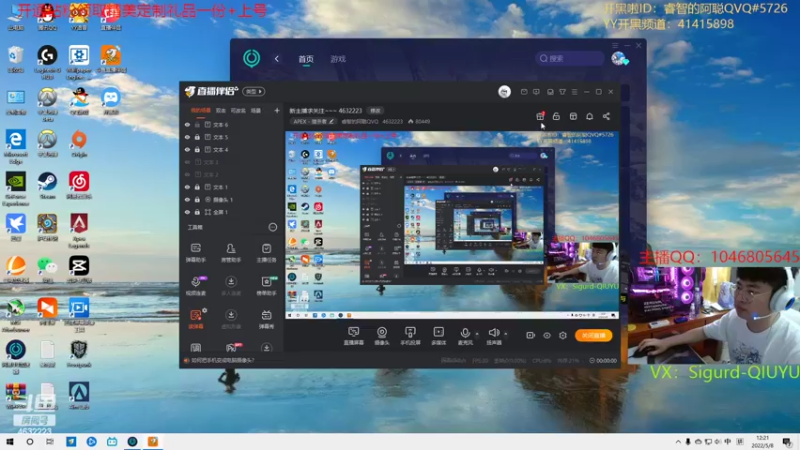Unlock the 文本 4 layer lock
800x450 pixels.
click(x=197, y=149)
